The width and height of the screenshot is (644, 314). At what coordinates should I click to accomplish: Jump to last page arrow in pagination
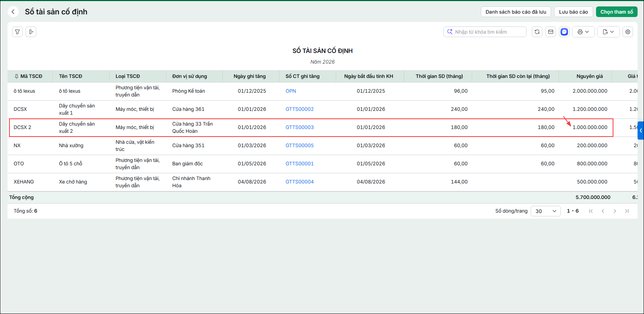coord(627,211)
